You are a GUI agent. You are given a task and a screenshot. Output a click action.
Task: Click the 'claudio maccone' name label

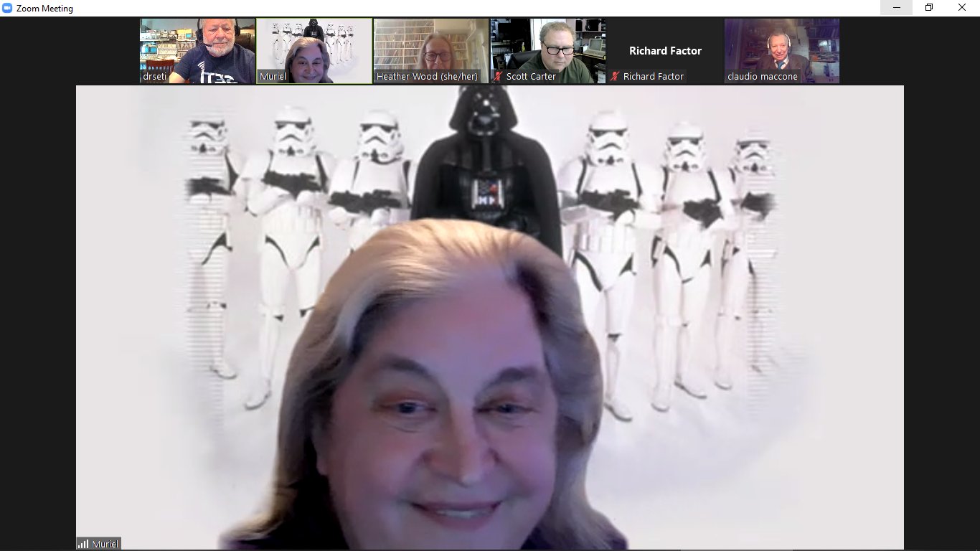763,77
